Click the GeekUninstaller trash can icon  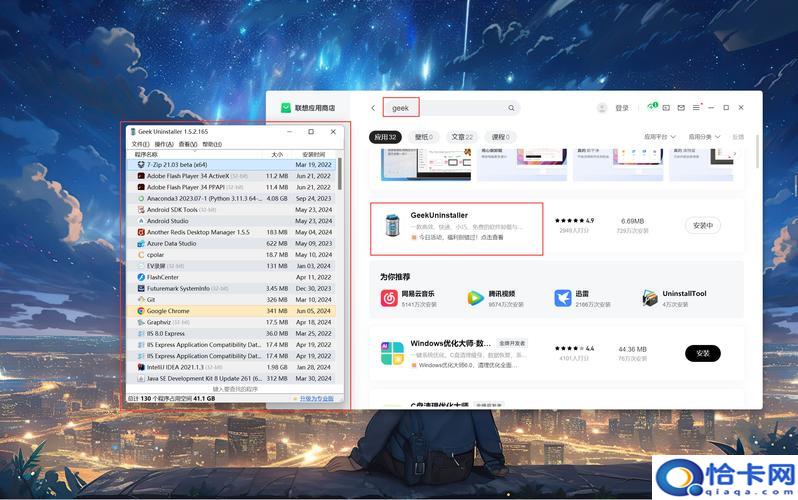coord(392,225)
